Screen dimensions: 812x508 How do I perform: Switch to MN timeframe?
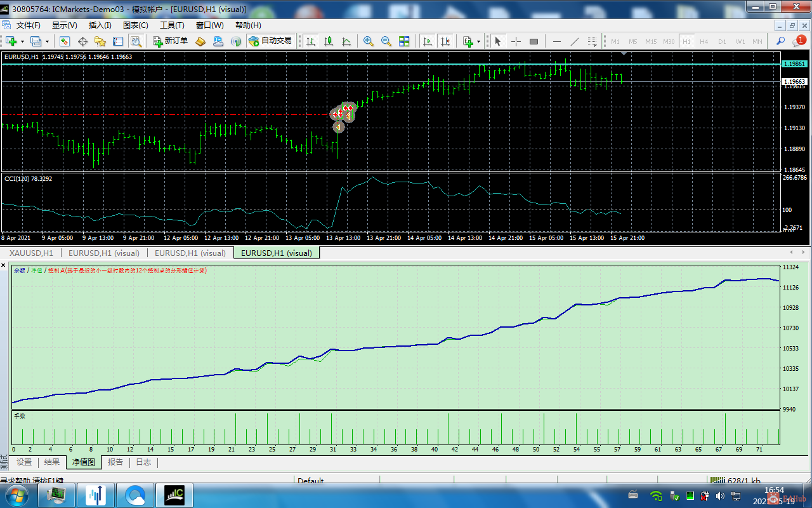coord(757,41)
